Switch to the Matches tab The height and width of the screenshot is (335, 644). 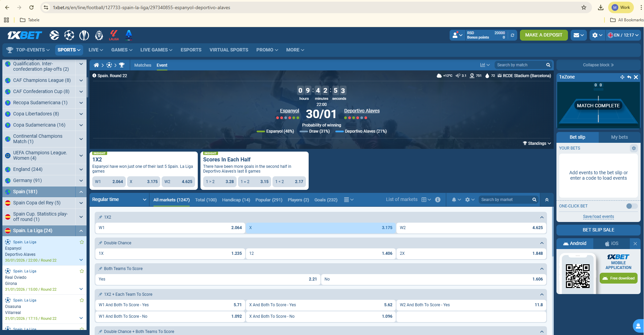click(x=143, y=65)
